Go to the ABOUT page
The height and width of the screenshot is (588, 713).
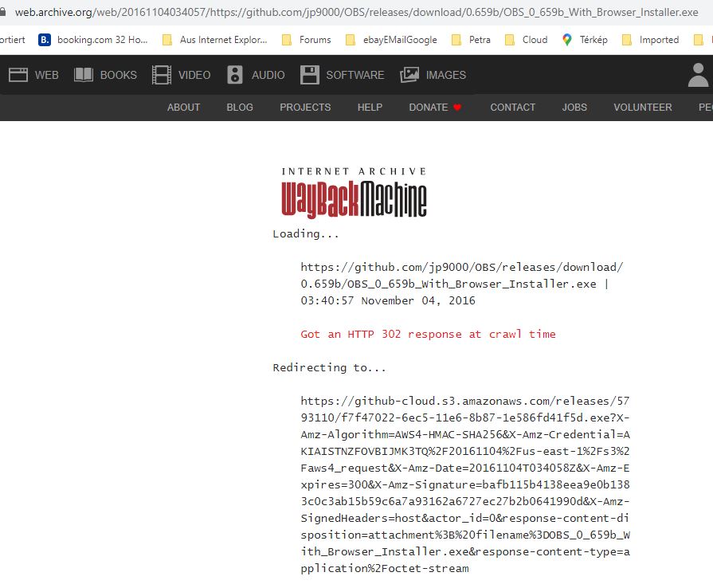pyautogui.click(x=183, y=108)
